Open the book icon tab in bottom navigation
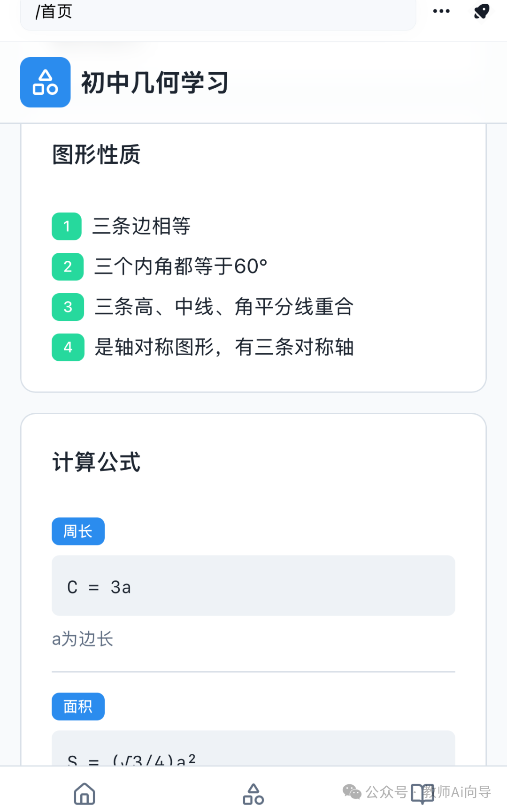507x812 pixels. click(x=422, y=793)
